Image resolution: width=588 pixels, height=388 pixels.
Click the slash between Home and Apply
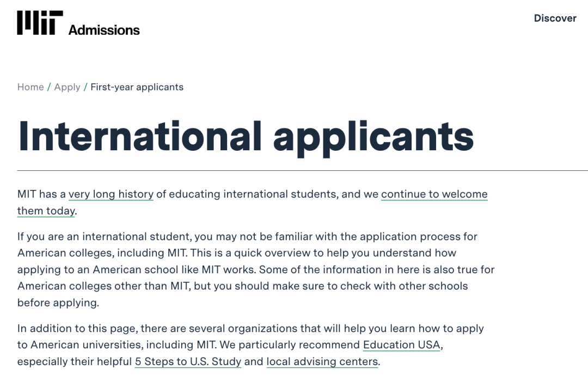pos(49,87)
